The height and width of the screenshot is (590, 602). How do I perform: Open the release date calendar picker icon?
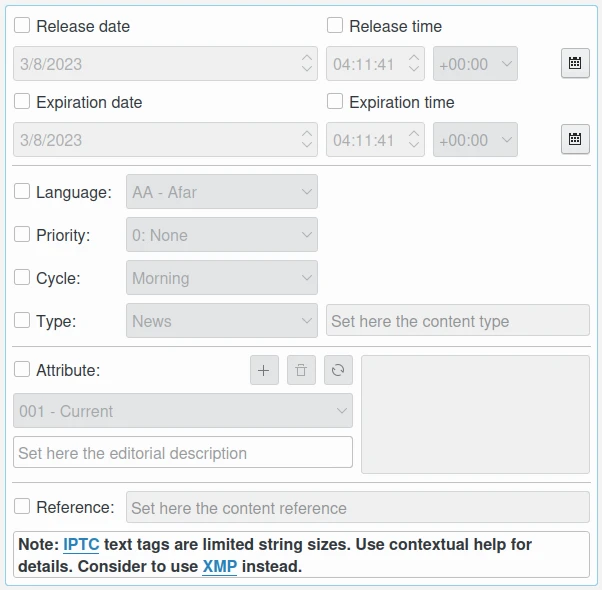pyautogui.click(x=574, y=63)
